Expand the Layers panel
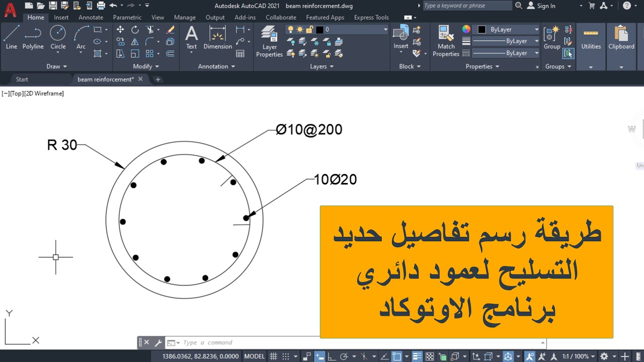Screen dimensions: 644x362 (321, 66)
